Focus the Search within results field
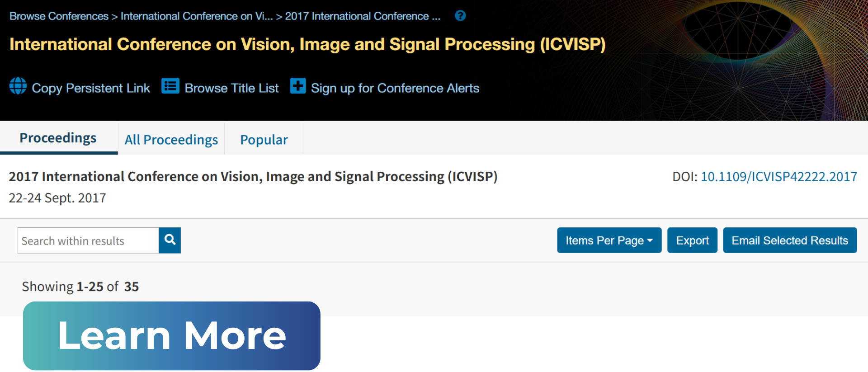 [x=89, y=240]
